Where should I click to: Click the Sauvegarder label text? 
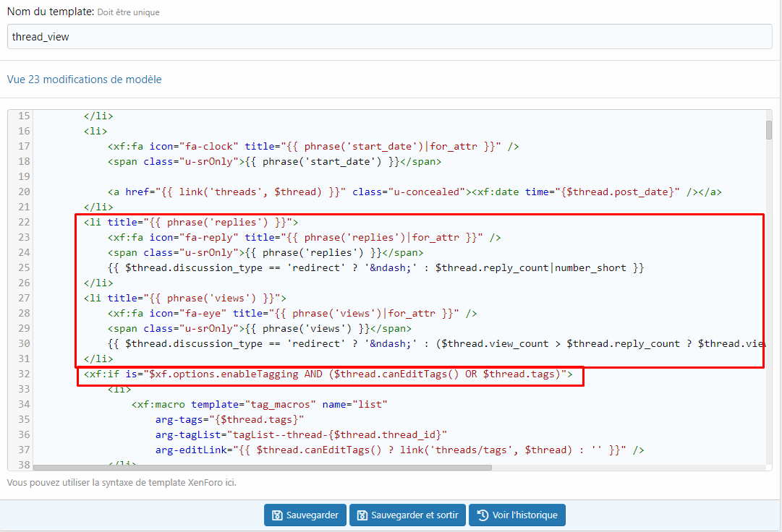pos(313,515)
